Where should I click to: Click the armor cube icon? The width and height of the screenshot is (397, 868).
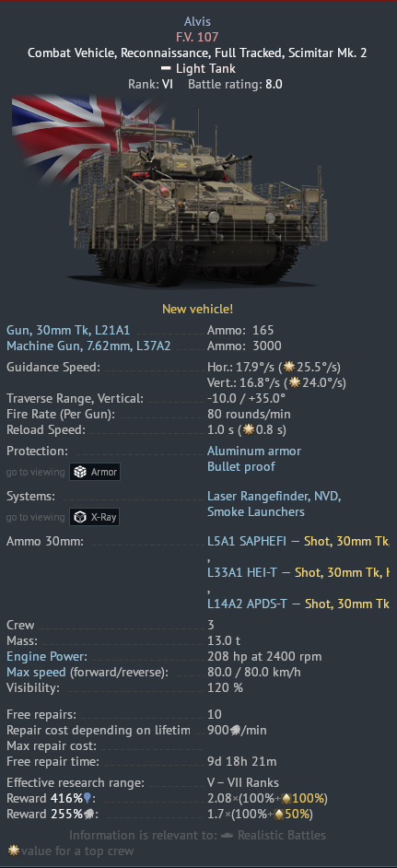[80, 472]
